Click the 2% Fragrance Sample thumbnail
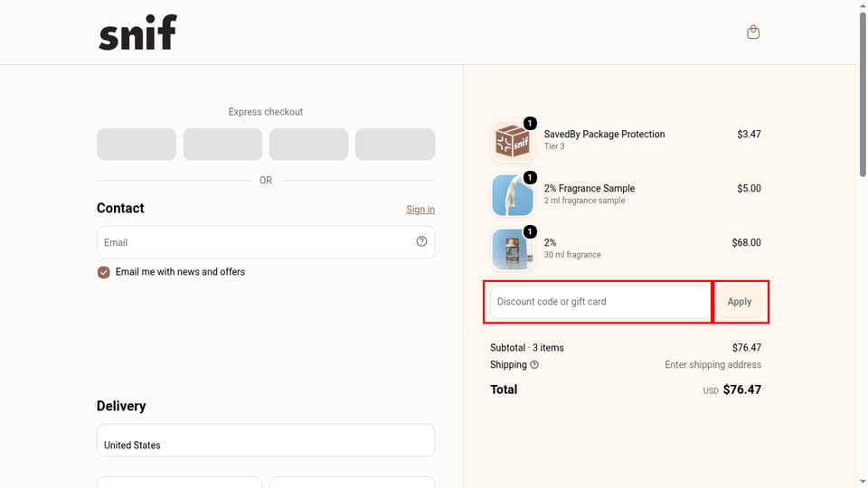 513,195
